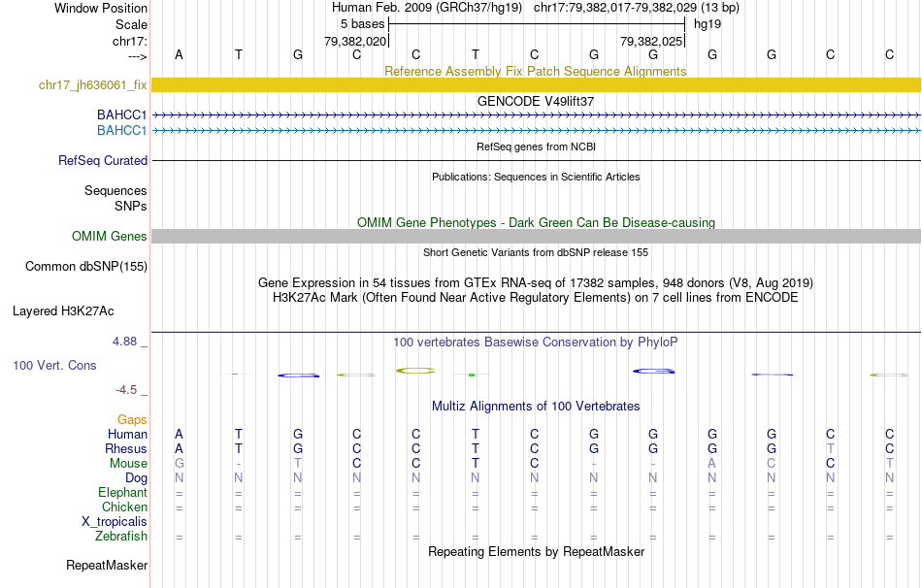Click Short Genetic Variants from dbSNP title
The width and height of the screenshot is (922, 588).
pyautogui.click(x=536, y=252)
